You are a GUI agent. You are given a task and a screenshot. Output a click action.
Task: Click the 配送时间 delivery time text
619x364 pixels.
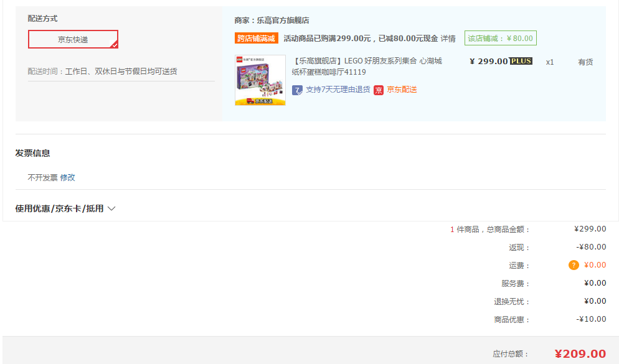coord(102,72)
